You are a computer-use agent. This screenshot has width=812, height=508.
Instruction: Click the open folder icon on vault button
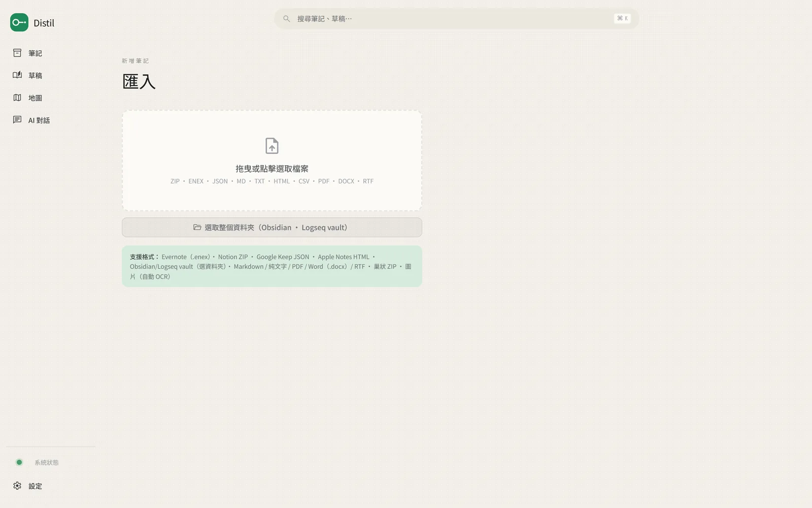tap(197, 228)
